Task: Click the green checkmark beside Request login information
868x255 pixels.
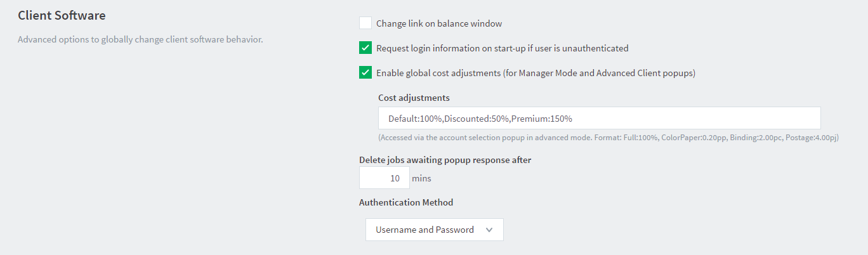Action: [x=365, y=48]
